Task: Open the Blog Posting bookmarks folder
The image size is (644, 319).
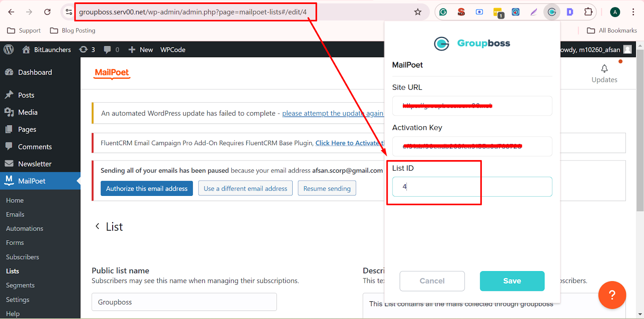Action: click(x=72, y=31)
